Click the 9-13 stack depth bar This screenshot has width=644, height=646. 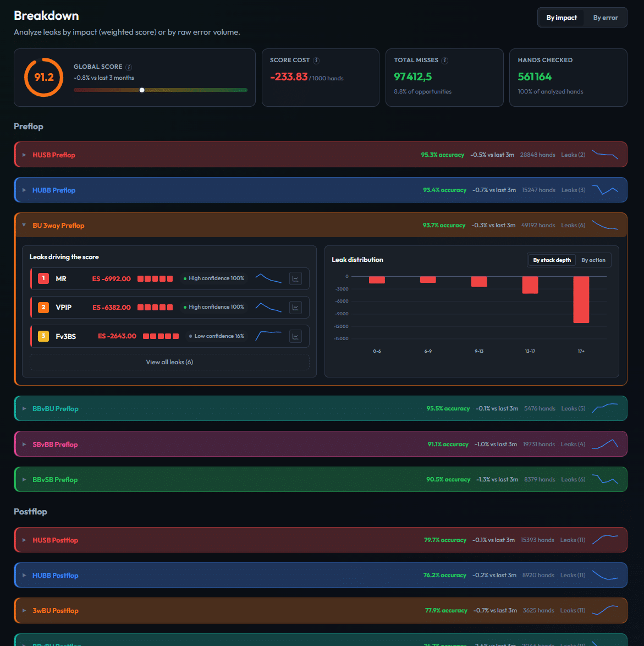pyautogui.click(x=479, y=281)
